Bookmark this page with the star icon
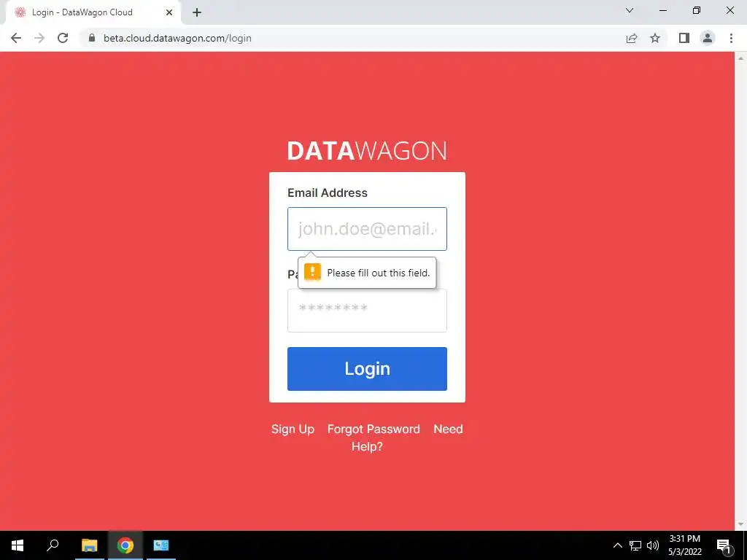Image resolution: width=747 pixels, height=560 pixels. [x=655, y=38]
